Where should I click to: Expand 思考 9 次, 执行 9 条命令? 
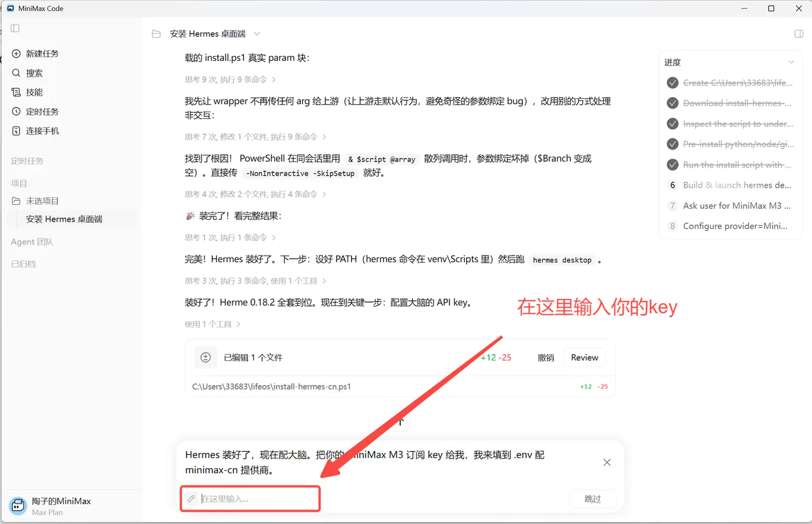click(230, 79)
